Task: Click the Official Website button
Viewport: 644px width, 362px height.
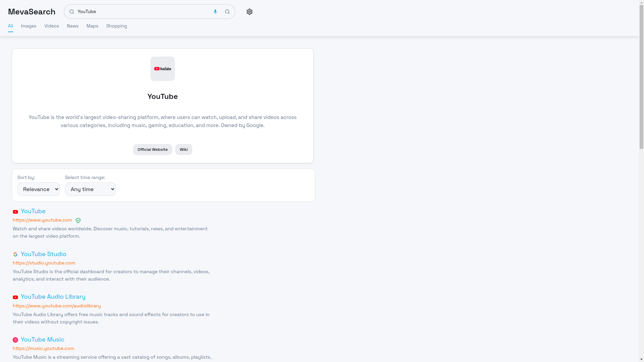Action: click(x=153, y=149)
